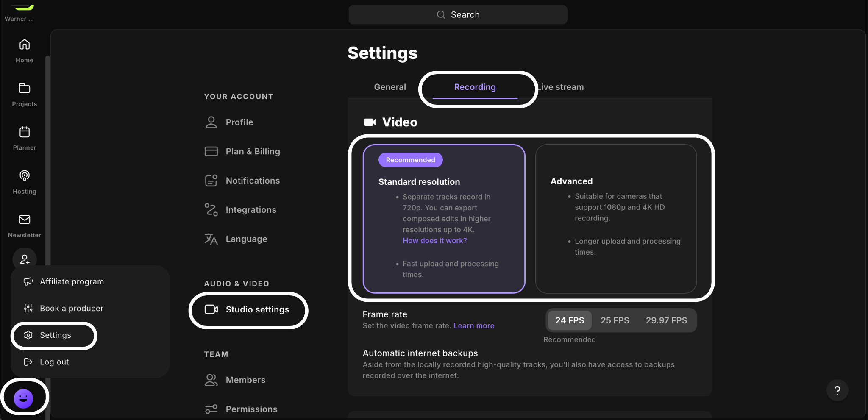This screenshot has width=868, height=420.
Task: Select the Advanced resolution card
Action: pyautogui.click(x=616, y=219)
